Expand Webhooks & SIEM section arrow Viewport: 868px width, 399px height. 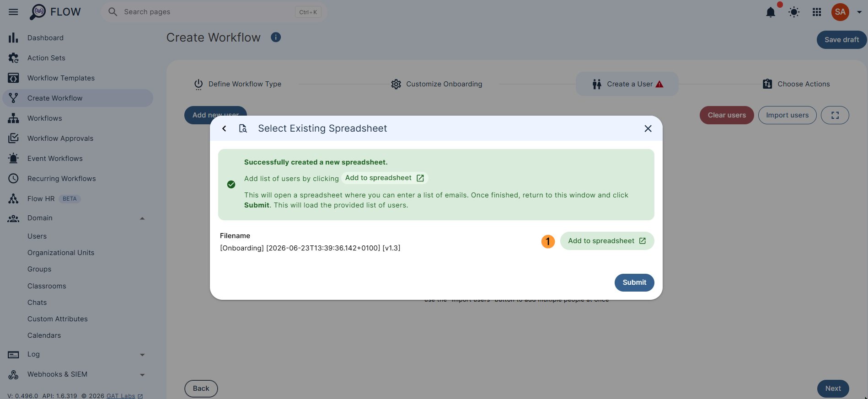coord(142,375)
